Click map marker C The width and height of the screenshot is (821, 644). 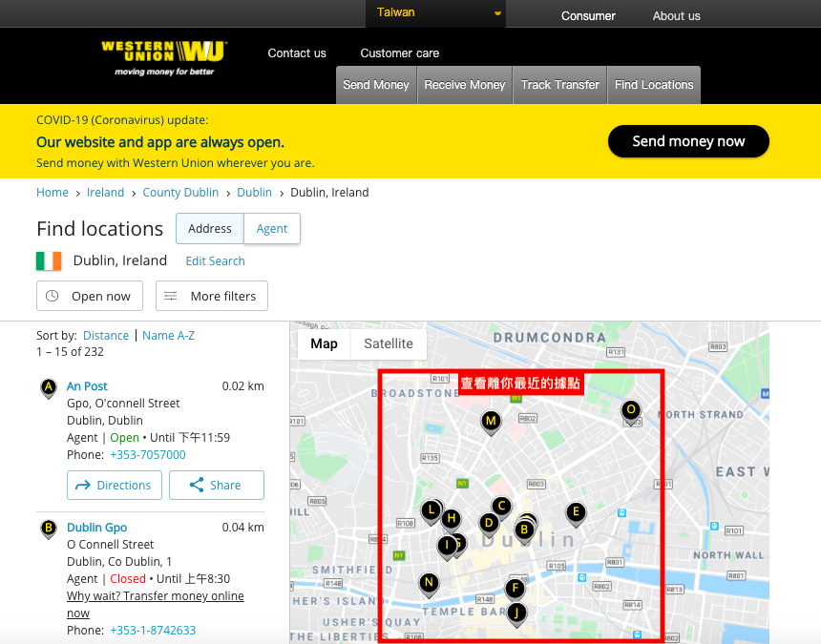point(501,507)
